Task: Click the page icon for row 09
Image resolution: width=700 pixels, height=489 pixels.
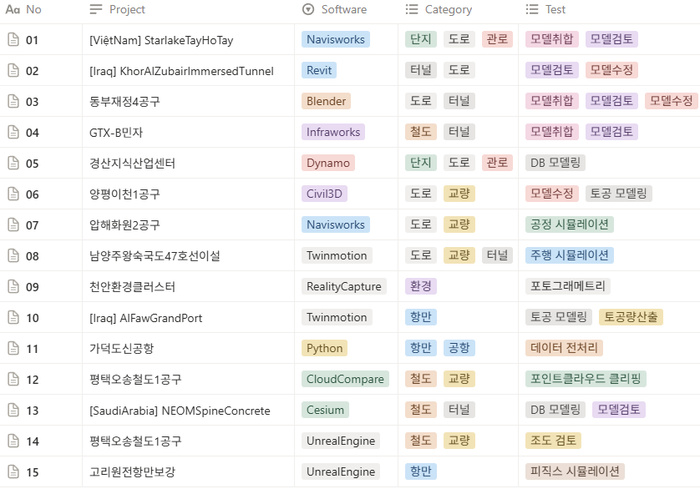Action: (x=13, y=286)
